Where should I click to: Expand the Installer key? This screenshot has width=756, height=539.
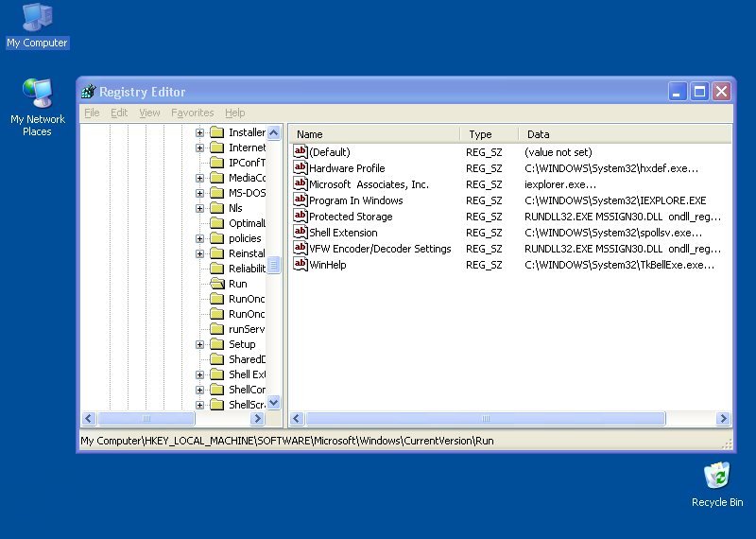(199, 132)
